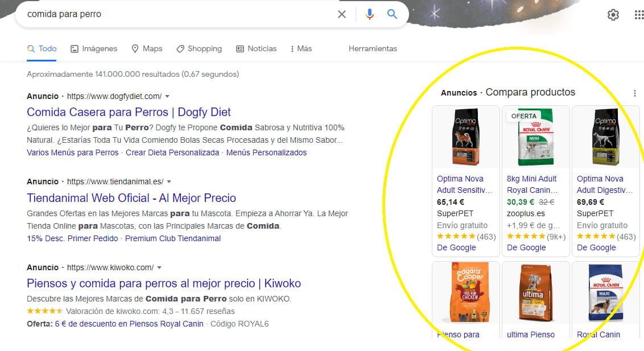Open the three-dot menu beside Compara productos
The height and width of the screenshot is (351, 644).
(634, 93)
